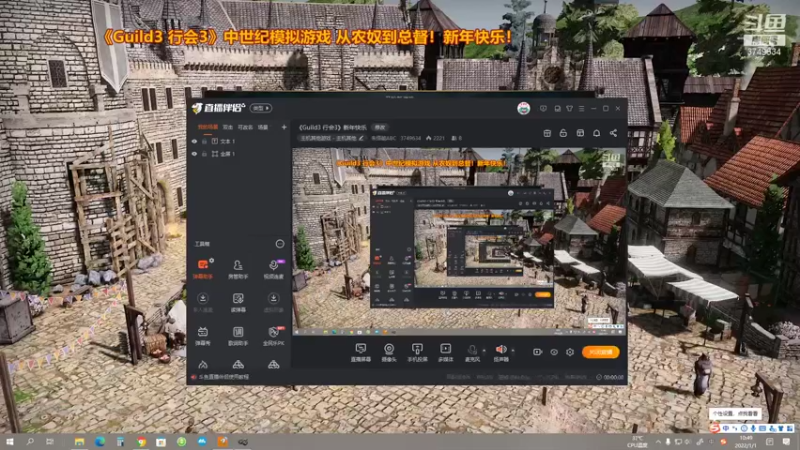800x450 pixels.
Task: Toggle lock on the 文本 1 layer
Action: pos(204,141)
